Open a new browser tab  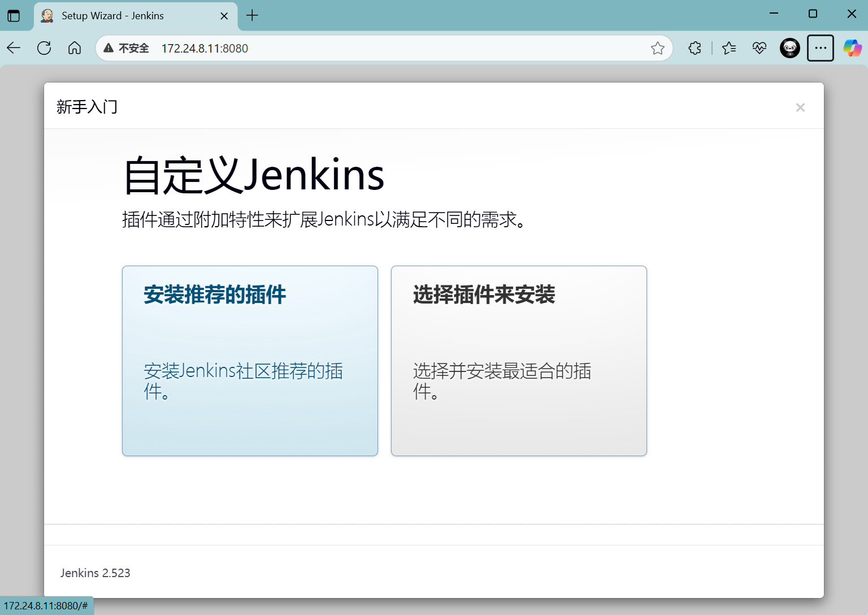(x=253, y=16)
